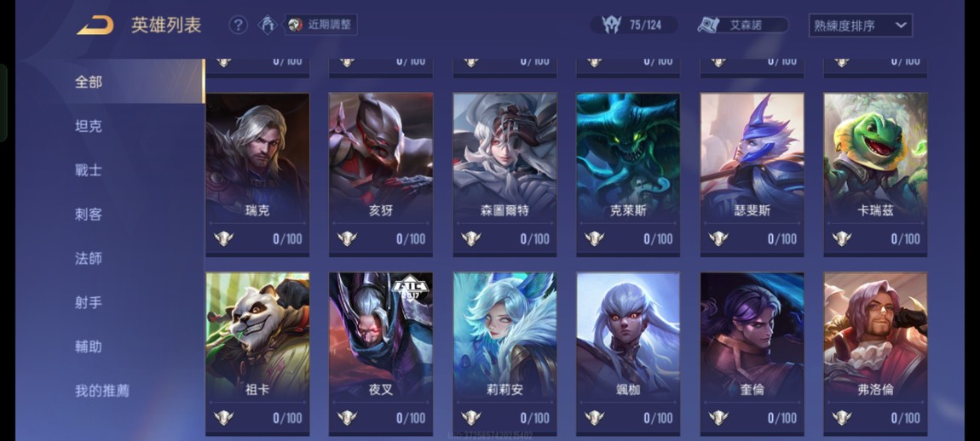Click the mastery badge under 夜叉

(x=347, y=418)
